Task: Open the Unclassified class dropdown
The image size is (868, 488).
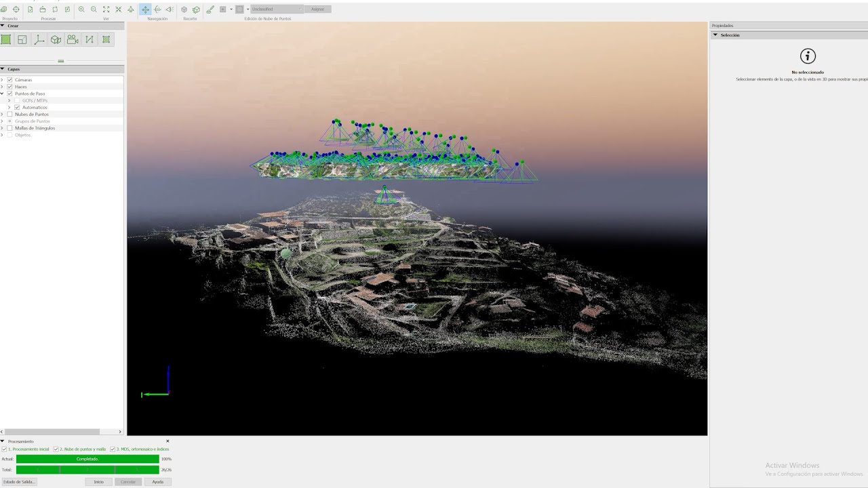Action: coord(277,9)
